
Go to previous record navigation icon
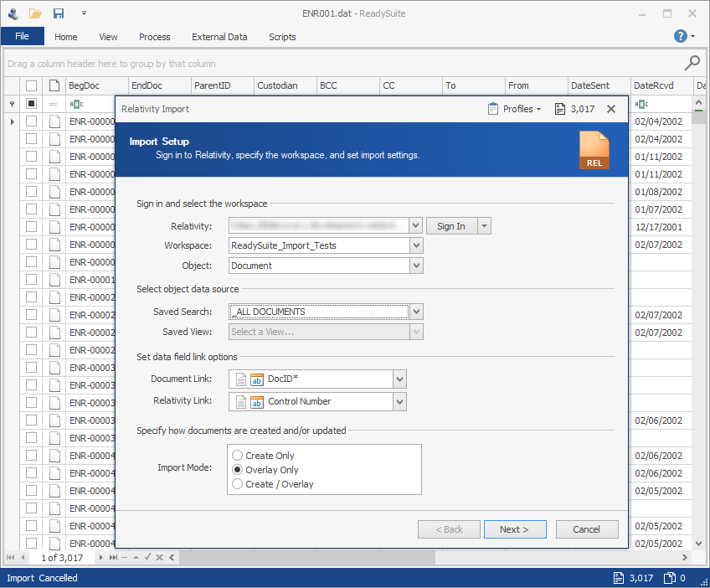tap(23, 557)
